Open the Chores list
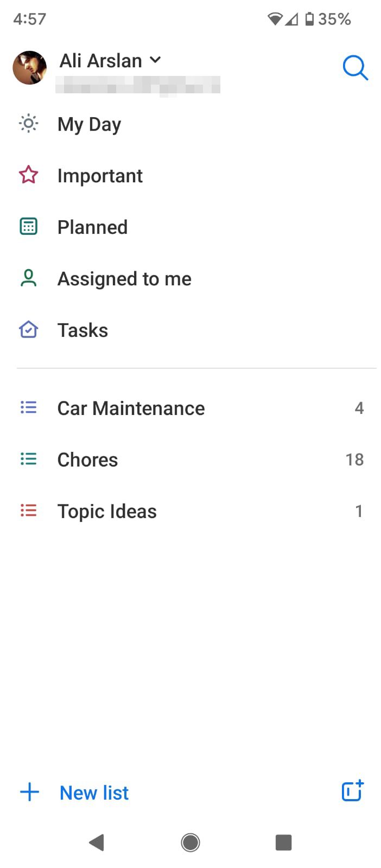Image resolution: width=381 pixels, height=868 pixels. point(190,459)
